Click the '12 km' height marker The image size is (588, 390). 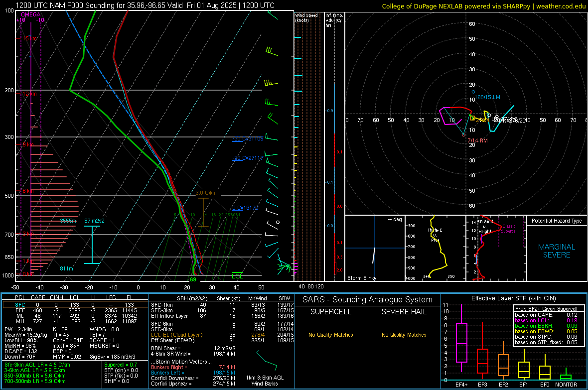(29, 94)
